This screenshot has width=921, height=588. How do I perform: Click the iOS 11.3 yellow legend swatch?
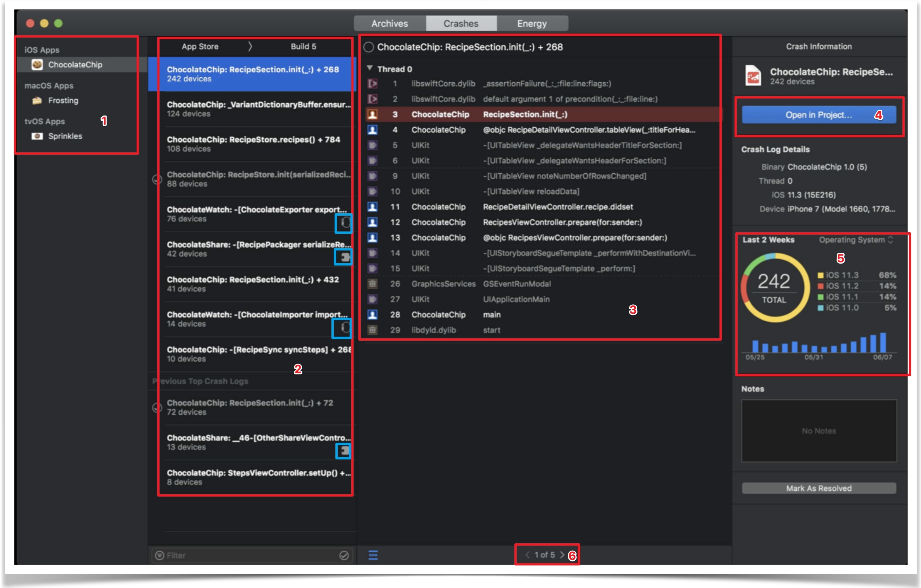[x=820, y=275]
